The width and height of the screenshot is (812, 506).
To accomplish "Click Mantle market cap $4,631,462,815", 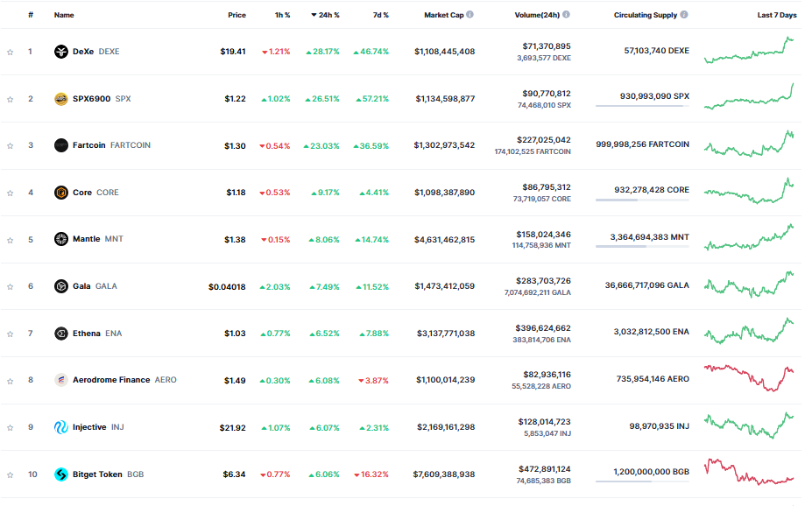I will [x=444, y=240].
